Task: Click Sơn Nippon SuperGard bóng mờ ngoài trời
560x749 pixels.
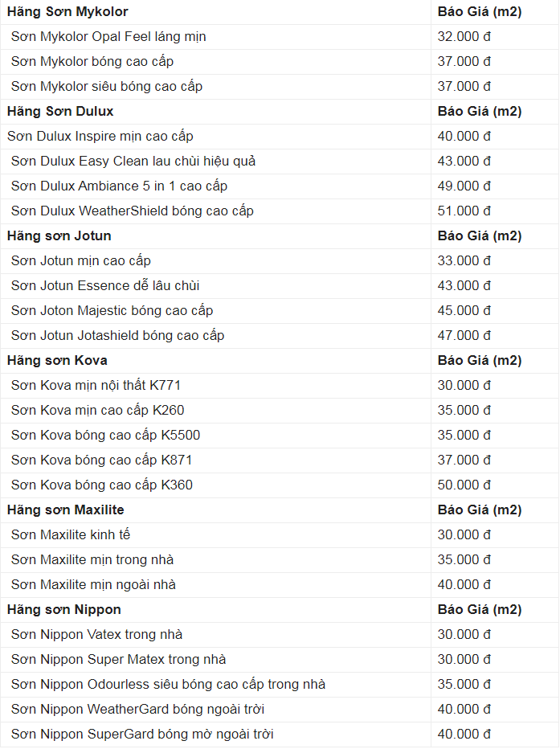Action: (142, 735)
